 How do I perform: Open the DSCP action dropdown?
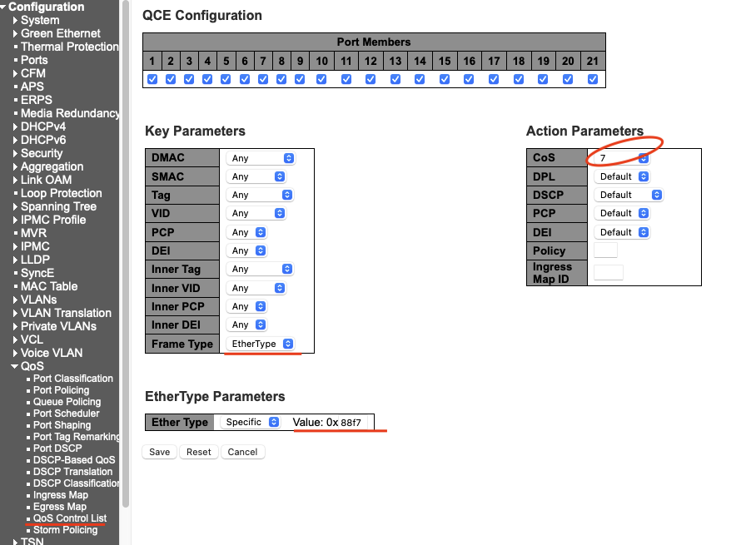pos(629,195)
